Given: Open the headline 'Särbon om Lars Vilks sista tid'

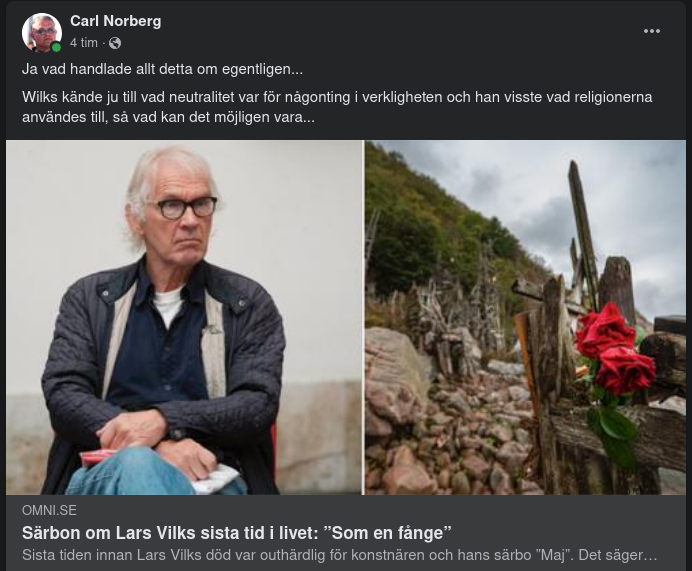Looking at the screenshot, I should (x=237, y=533).
